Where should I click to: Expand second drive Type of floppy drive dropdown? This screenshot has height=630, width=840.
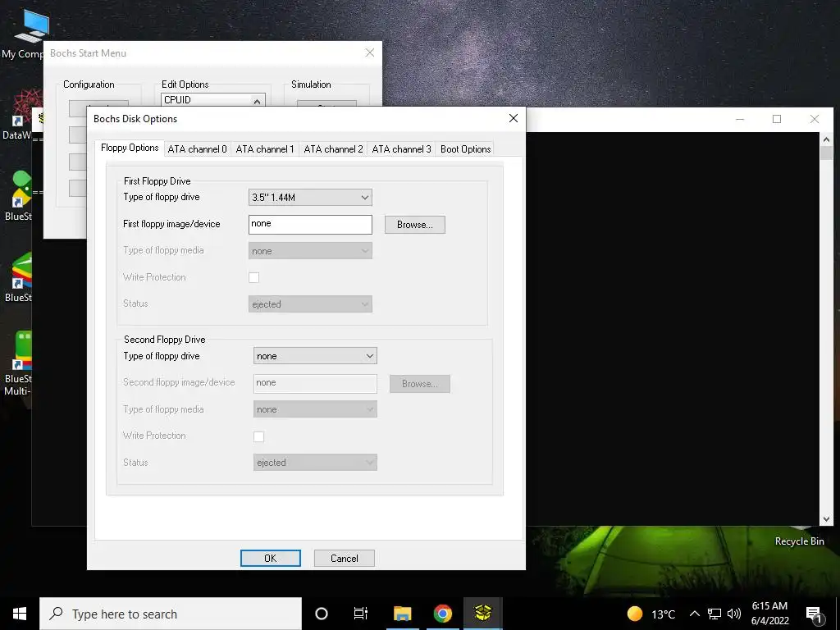315,356
